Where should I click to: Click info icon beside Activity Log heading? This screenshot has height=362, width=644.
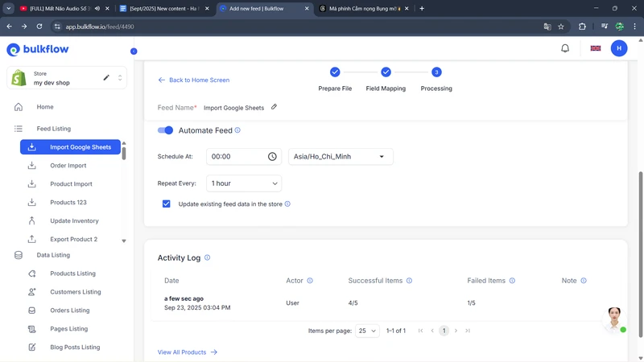207,257
